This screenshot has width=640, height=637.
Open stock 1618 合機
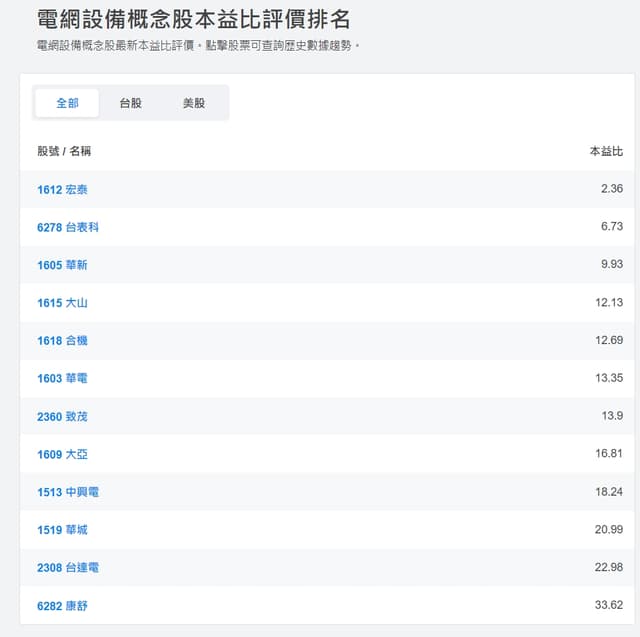pyautogui.click(x=62, y=341)
